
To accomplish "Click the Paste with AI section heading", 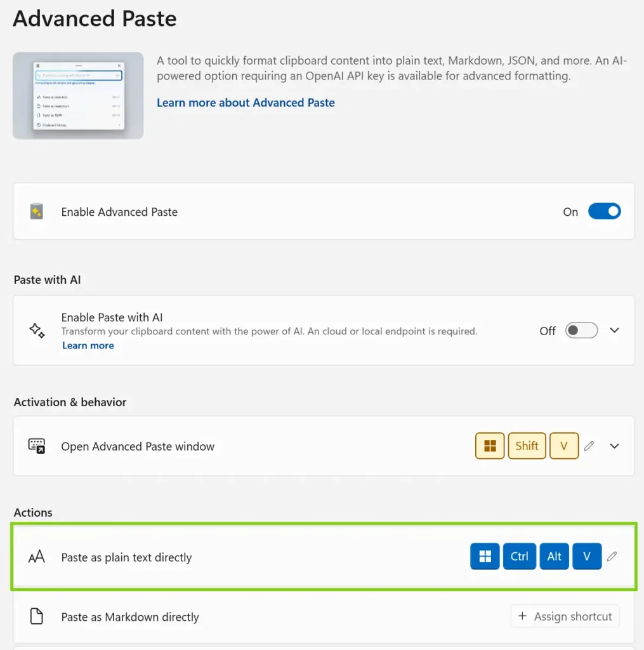I will pos(47,280).
